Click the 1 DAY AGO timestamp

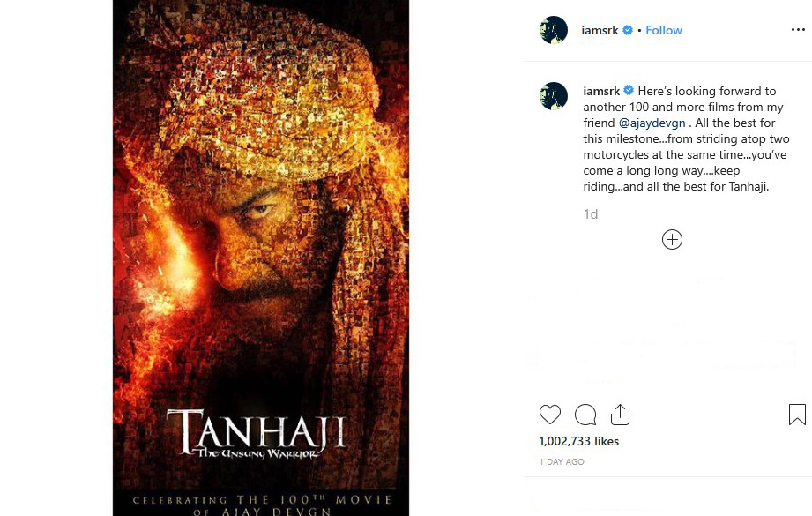coord(562,461)
